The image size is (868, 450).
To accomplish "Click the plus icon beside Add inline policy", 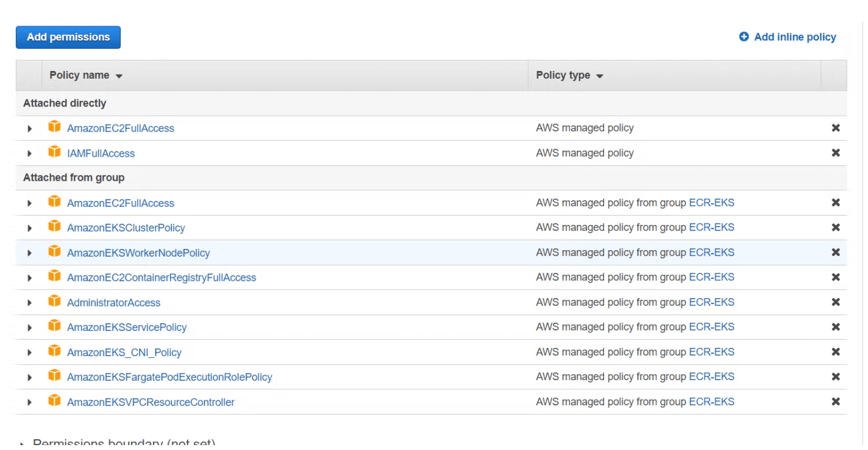I will pos(744,37).
